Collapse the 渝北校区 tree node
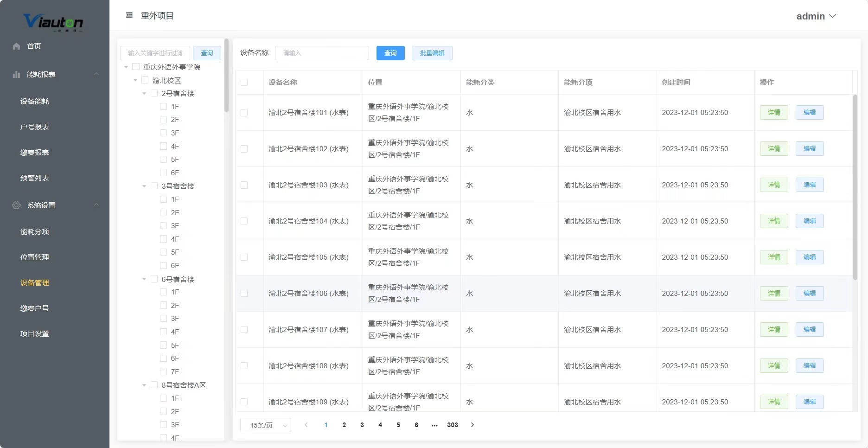The width and height of the screenshot is (868, 448). [x=135, y=80]
